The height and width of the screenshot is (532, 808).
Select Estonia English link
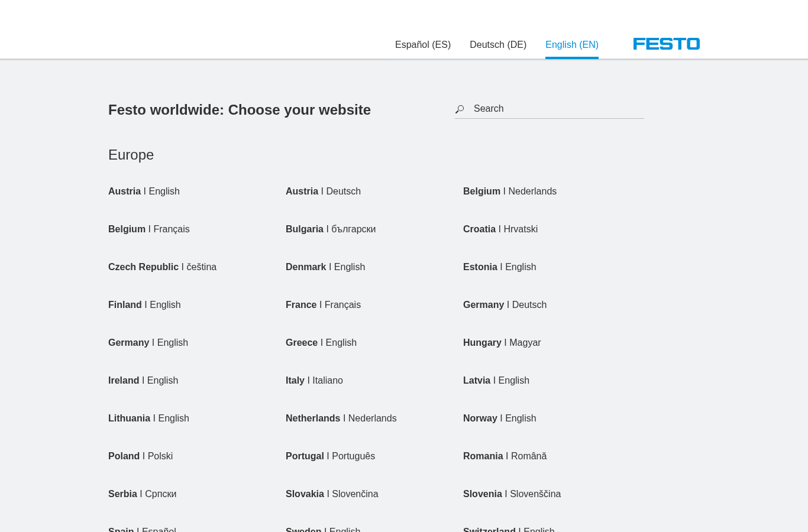(500, 267)
